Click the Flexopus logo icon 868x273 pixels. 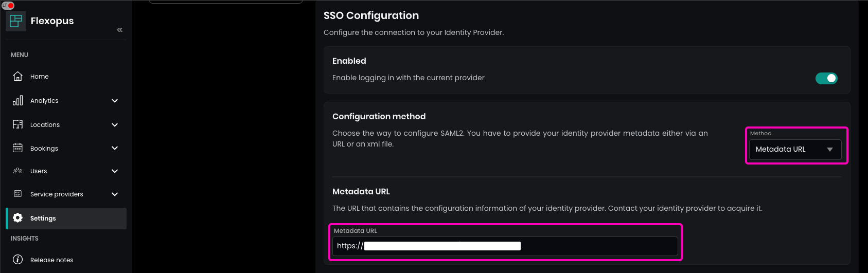click(x=16, y=21)
